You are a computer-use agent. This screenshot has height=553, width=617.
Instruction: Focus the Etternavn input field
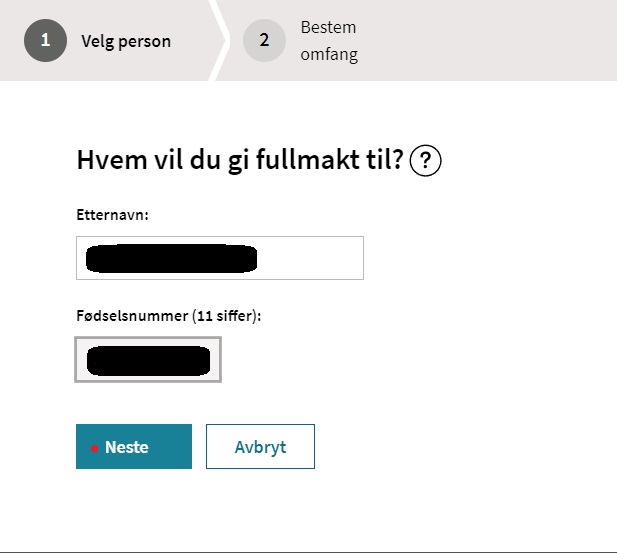point(219,258)
